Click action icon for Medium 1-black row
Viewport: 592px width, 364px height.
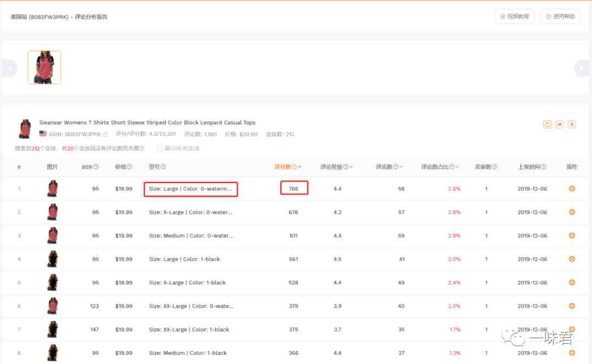(572, 352)
